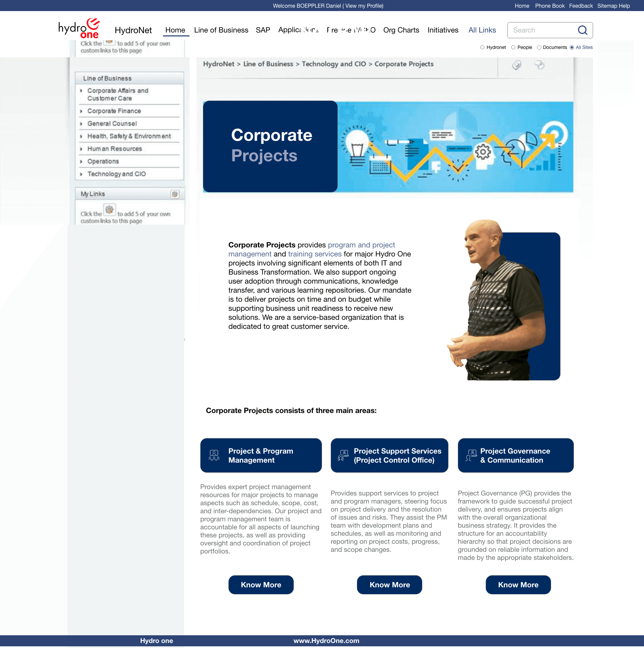Screen dimensions: 644x648
Task: Click the tag icon beside the breadcrumb
Action: (517, 65)
